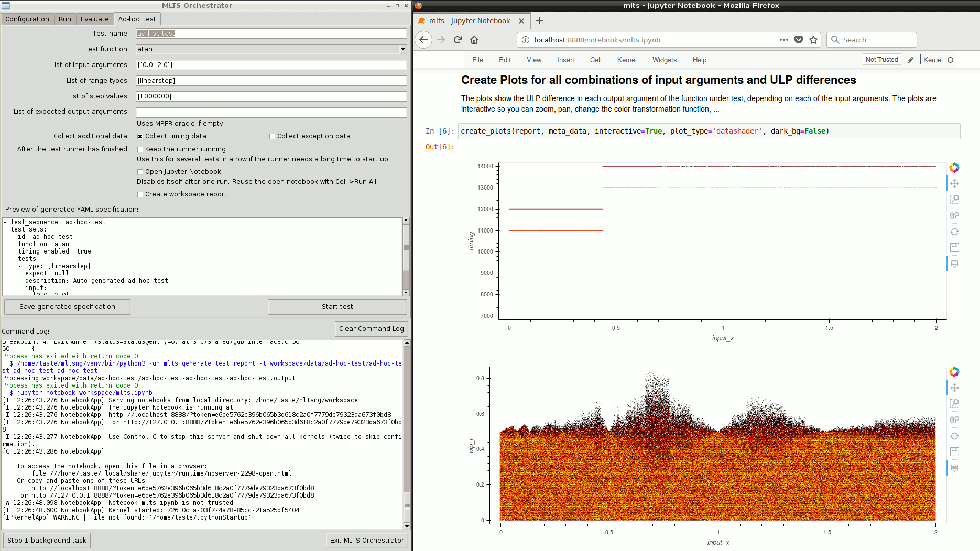Activate Box Zoom tool on timing plot
Viewport: 980px width, 551px height.
[x=954, y=200]
